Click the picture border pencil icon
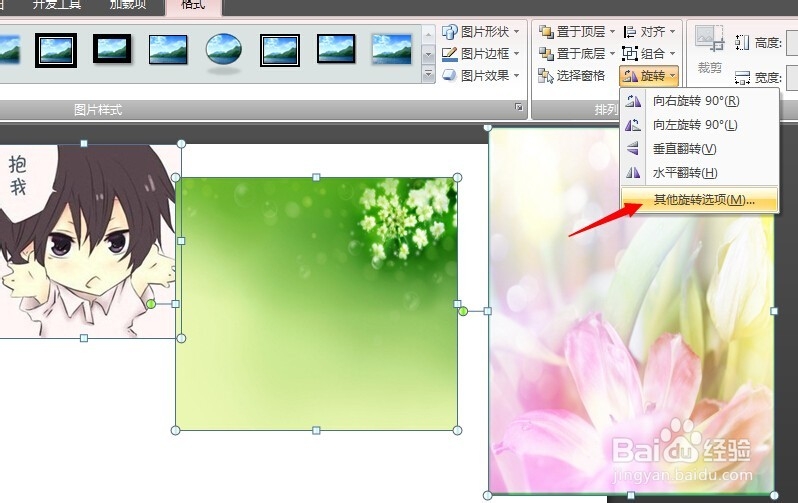 pyautogui.click(x=449, y=53)
